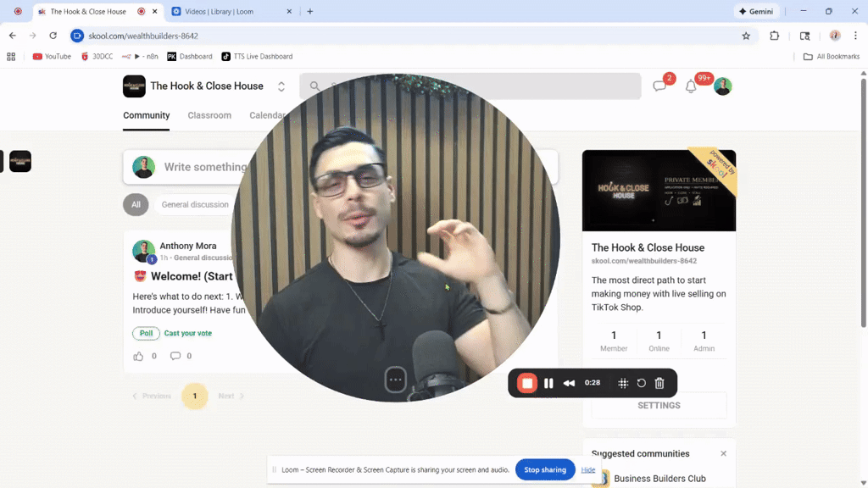
Task: Go back in browser
Action: coord(12,36)
